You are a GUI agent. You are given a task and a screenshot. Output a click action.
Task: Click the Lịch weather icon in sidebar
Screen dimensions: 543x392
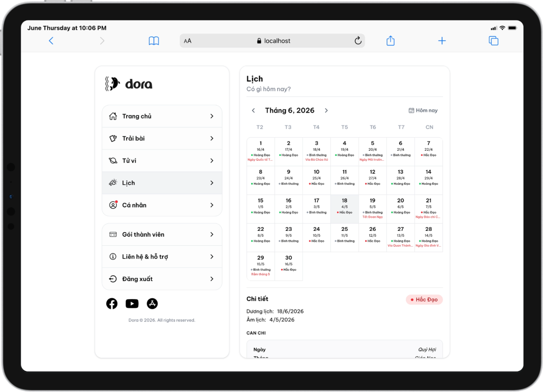(113, 183)
